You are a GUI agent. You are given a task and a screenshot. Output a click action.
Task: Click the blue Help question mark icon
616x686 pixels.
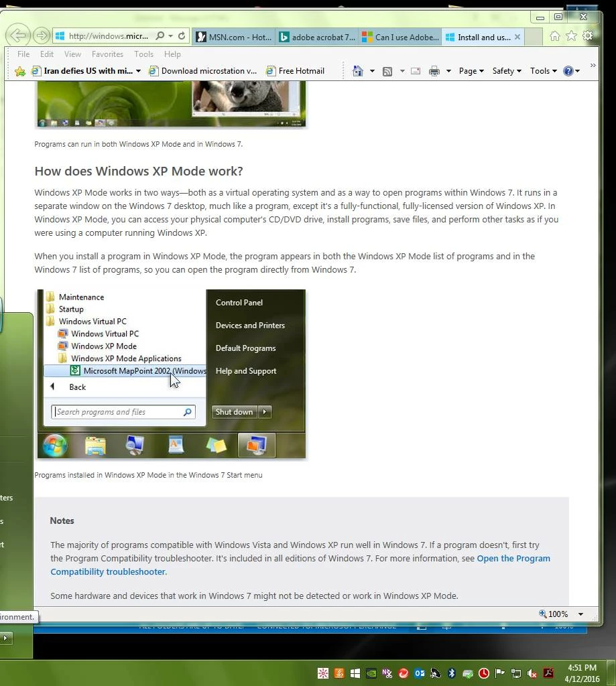tap(568, 71)
